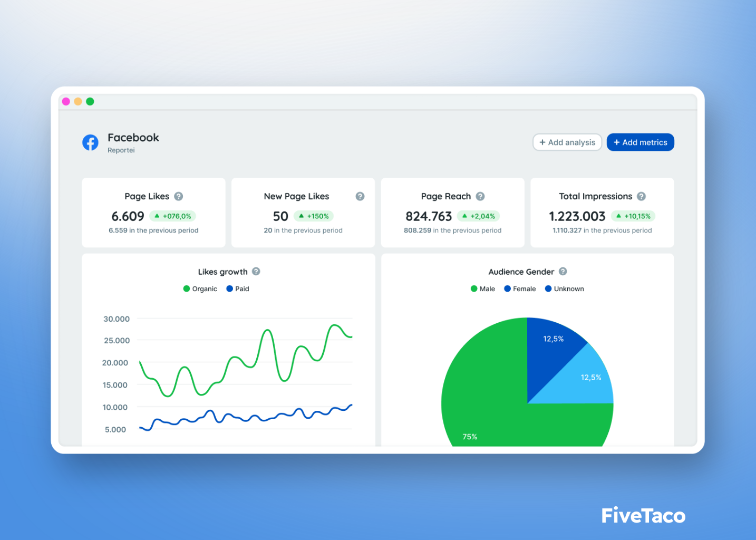Screen dimensions: 756x540
Task: Click the Add analysis button
Action: click(x=567, y=142)
